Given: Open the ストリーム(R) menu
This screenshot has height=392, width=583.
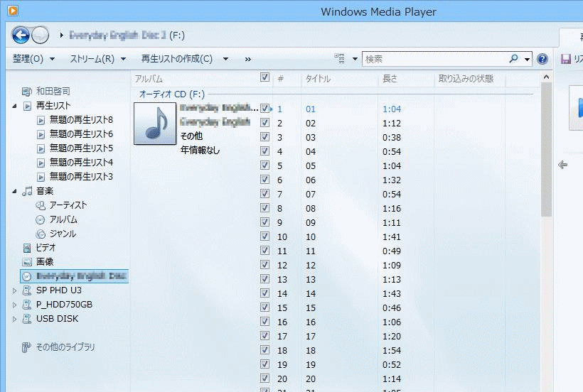Looking at the screenshot, I should coord(98,59).
